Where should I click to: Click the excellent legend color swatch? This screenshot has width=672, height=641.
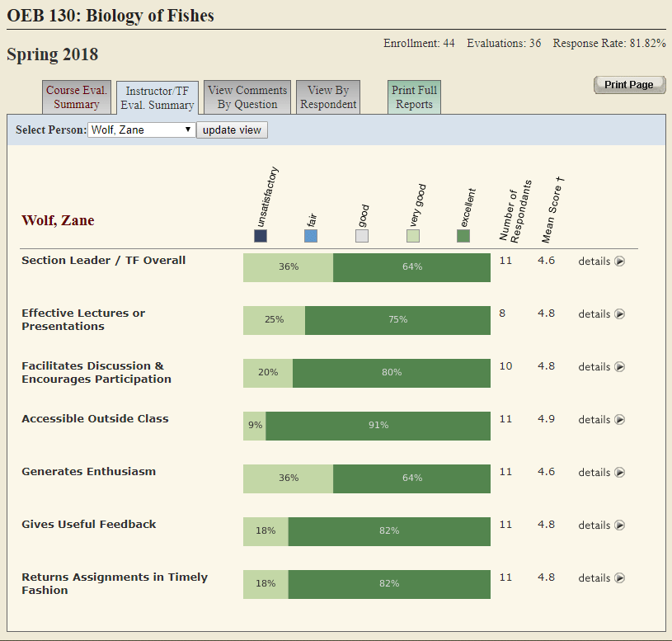click(463, 236)
